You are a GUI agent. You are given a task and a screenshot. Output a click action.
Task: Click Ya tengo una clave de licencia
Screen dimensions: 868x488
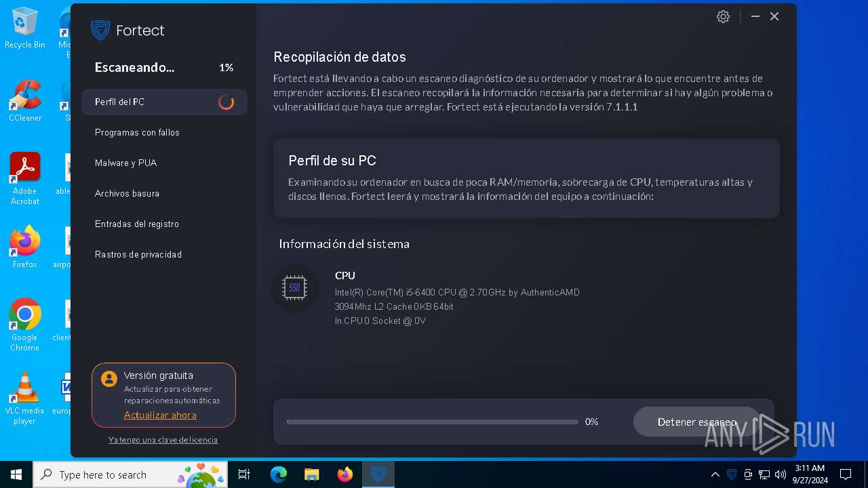(x=163, y=440)
